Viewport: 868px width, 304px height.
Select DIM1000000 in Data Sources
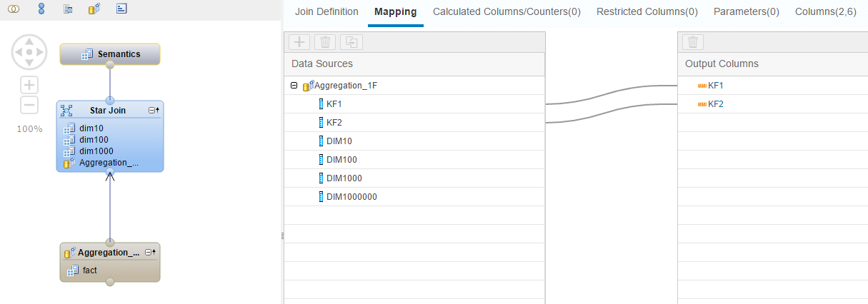414,197
